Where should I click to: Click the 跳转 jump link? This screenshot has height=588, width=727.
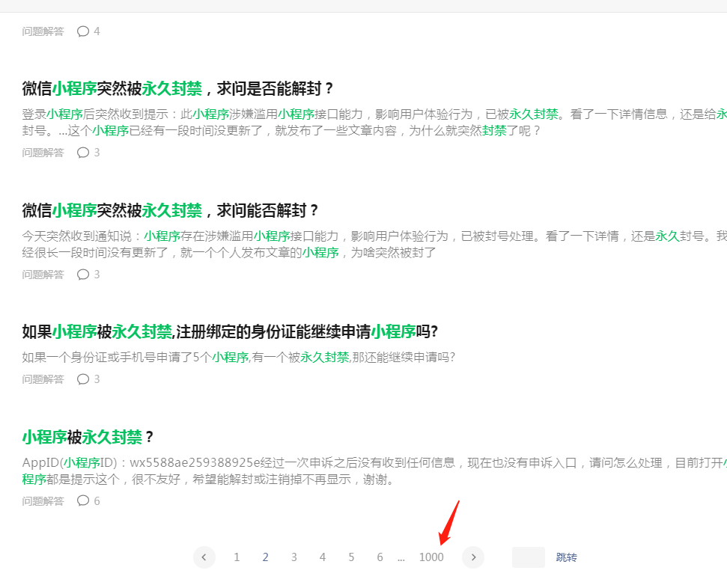pyautogui.click(x=566, y=557)
